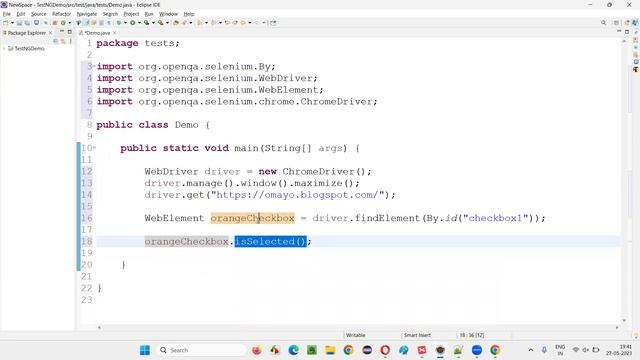Maximize the editor area
Image resolution: width=640 pixels, height=360 pixels.
[x=627, y=31]
